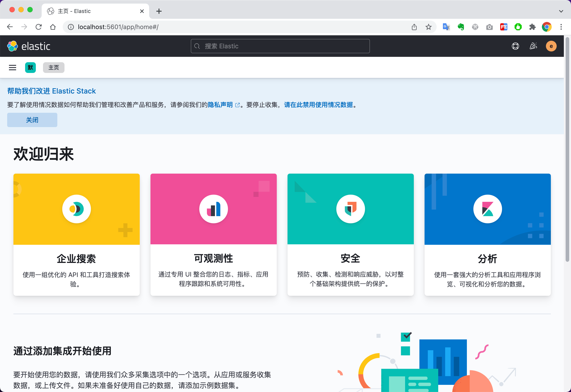Open the Chrome profile icon
Viewport: 571px width, 392px height.
click(x=547, y=27)
